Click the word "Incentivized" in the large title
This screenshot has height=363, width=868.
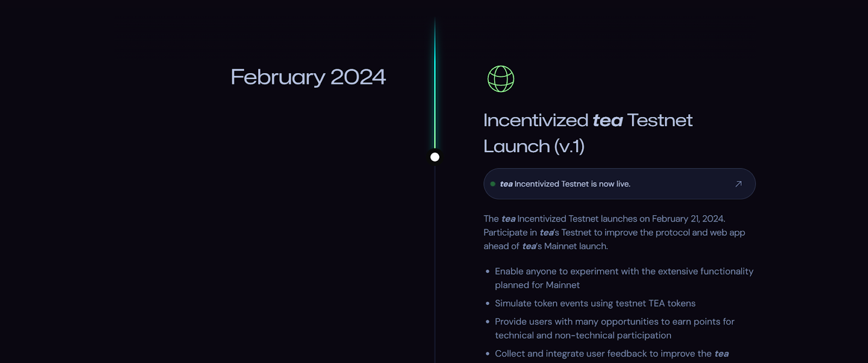[x=535, y=120]
